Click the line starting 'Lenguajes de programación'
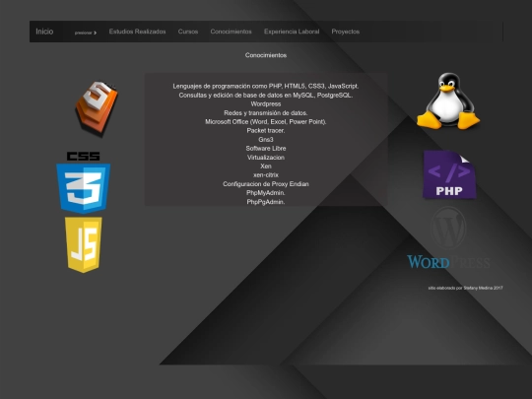This screenshot has height=399, width=532. [266, 86]
